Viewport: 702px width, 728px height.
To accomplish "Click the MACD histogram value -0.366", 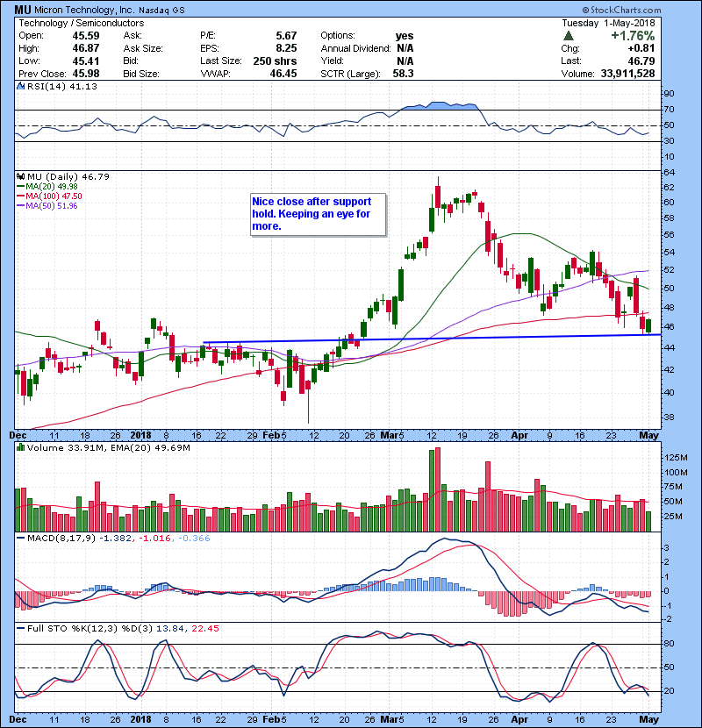I will click(x=194, y=539).
